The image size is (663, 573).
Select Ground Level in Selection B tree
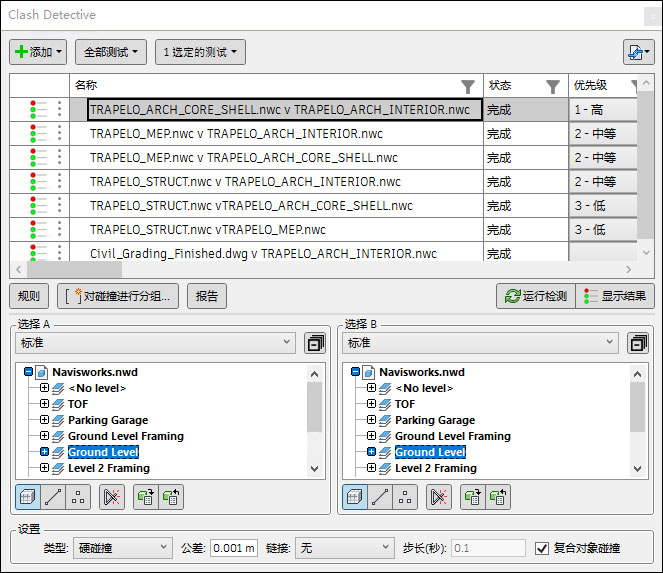(x=430, y=452)
